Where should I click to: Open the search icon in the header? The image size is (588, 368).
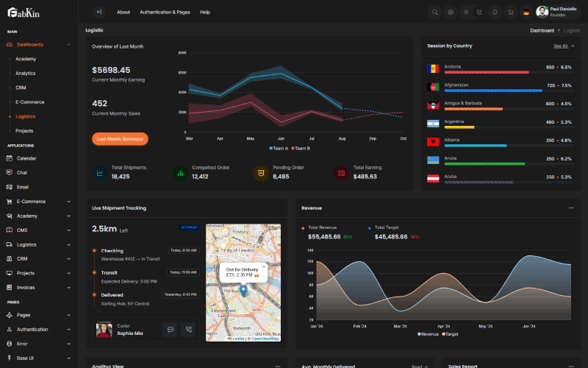pyautogui.click(x=435, y=12)
